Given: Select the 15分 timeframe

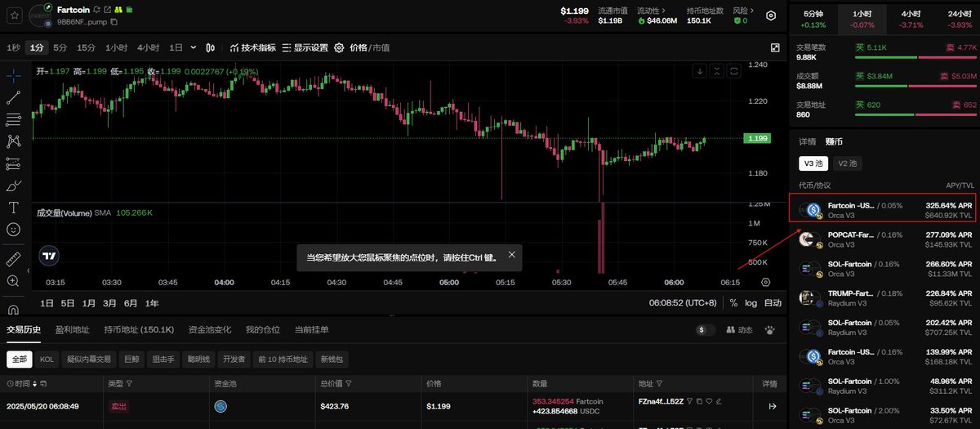Looking at the screenshot, I should (x=86, y=47).
